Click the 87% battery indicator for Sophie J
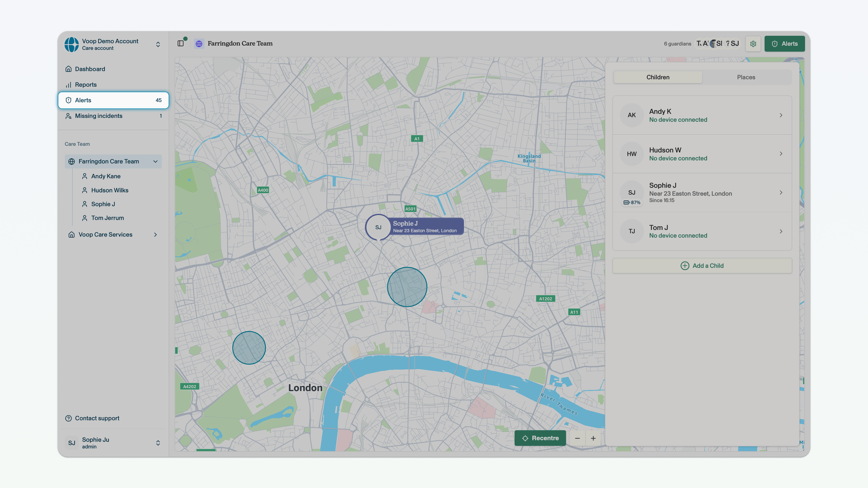Viewport: 868px width, 488px height. (x=632, y=202)
